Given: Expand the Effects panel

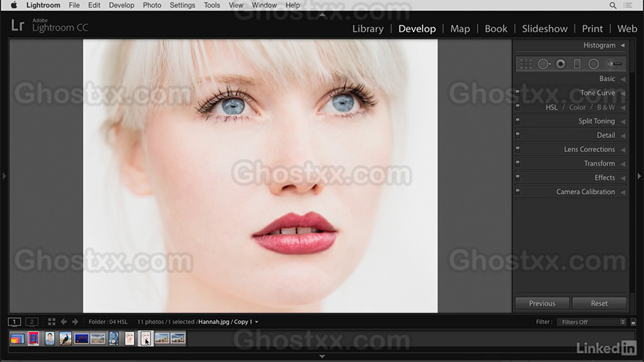Looking at the screenshot, I should pyautogui.click(x=623, y=178).
